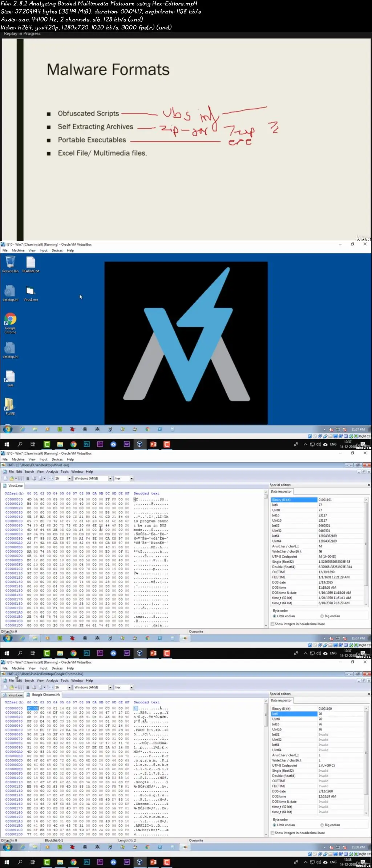Select 'Int8' row in Google Chrome.lnk frame

(x=318, y=714)
